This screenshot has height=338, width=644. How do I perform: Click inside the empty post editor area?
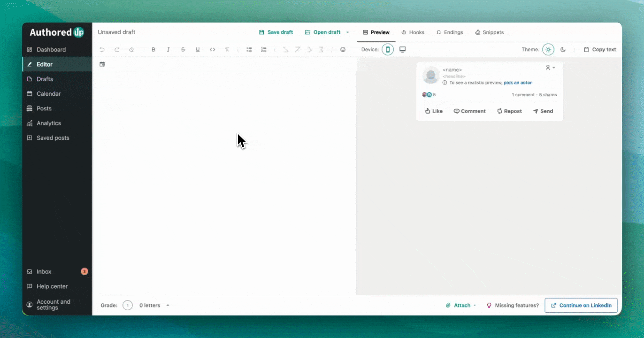pos(224,178)
